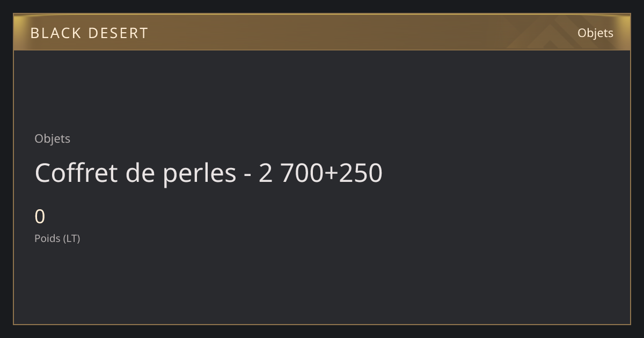This screenshot has height=338, width=644.
Task: Click the gold header banner center
Action: click(322, 32)
